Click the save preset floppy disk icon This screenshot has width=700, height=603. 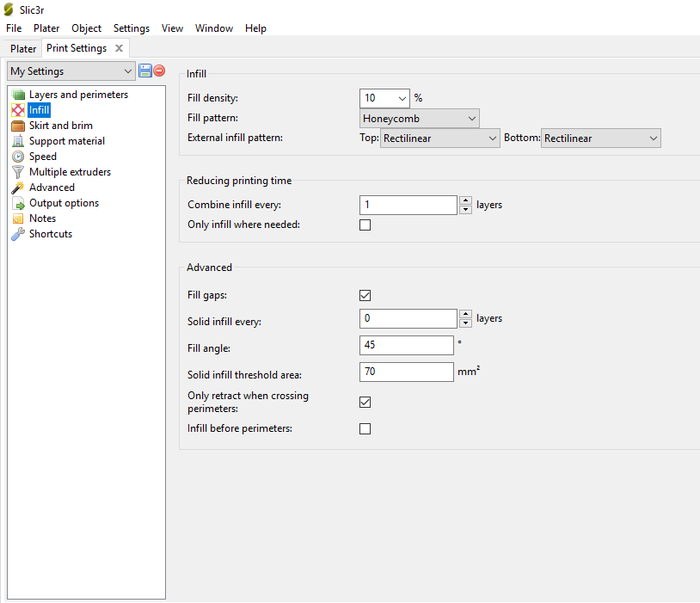(x=145, y=71)
